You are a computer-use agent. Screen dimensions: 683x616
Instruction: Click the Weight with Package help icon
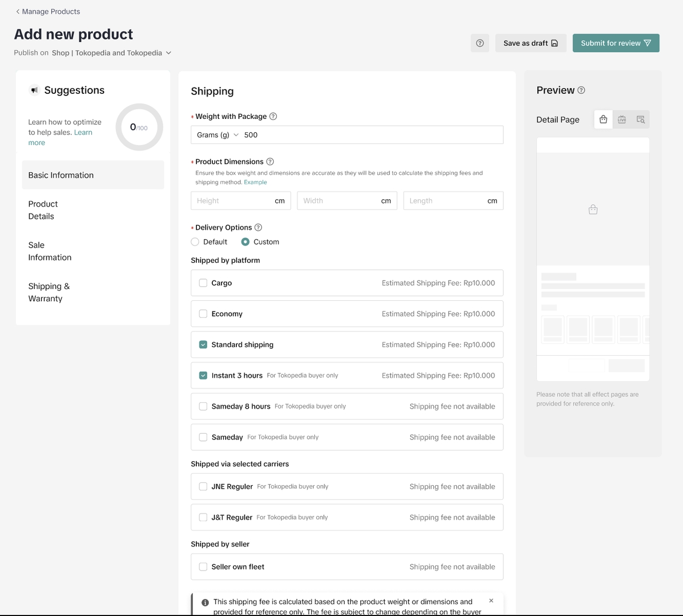(273, 116)
